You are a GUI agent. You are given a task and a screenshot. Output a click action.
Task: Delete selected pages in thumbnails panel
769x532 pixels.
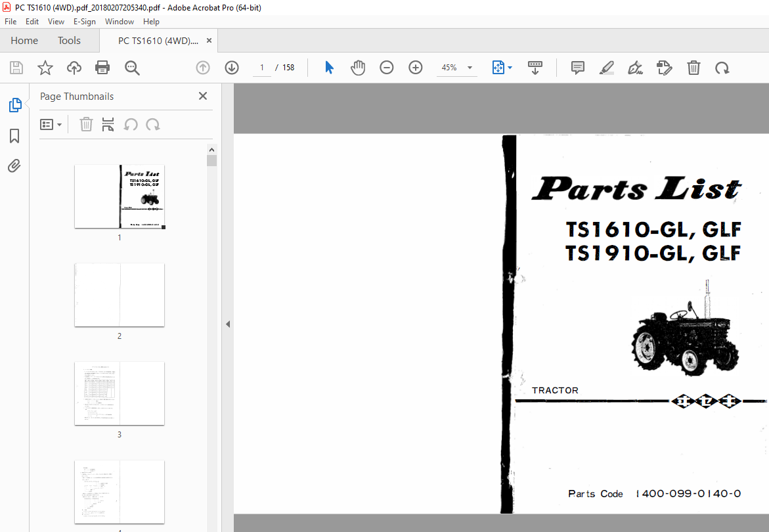[86, 125]
